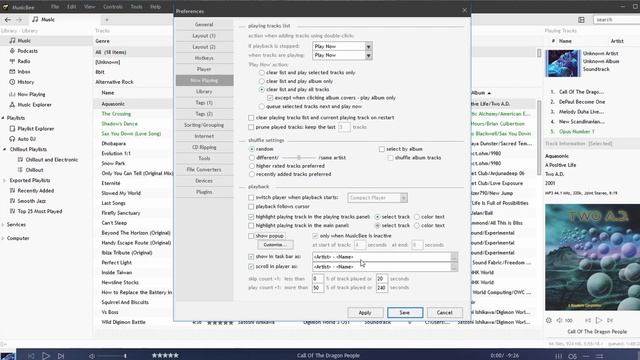Image resolution: width=640 pixels, height=360 pixels.
Task: Switch to the Player preferences tab
Action: tap(204, 69)
